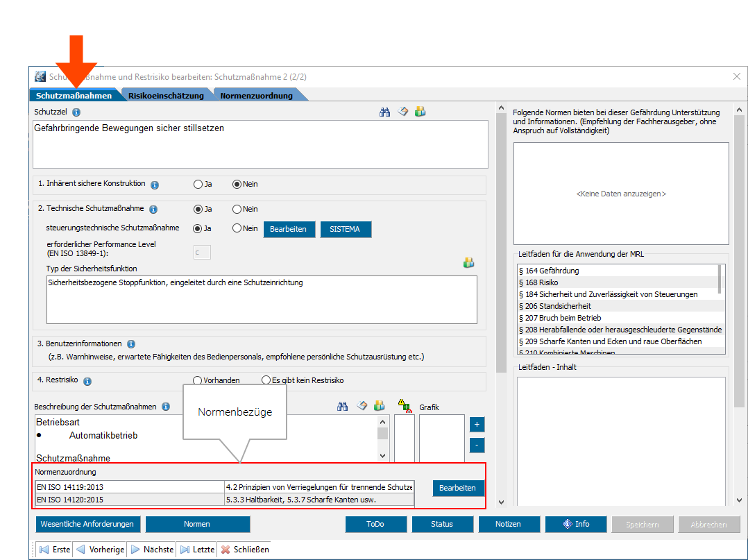
Task: Open the library icon next to Schutzziel
Action: coord(420,112)
